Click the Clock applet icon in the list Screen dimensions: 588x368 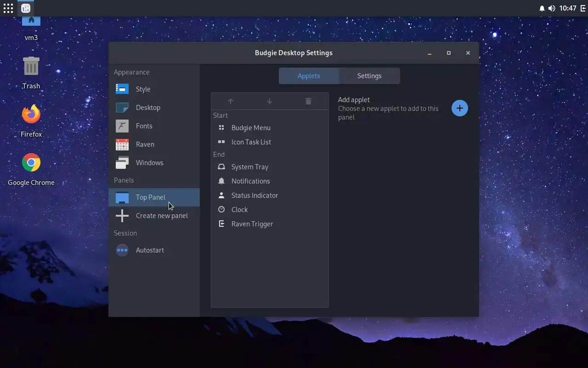pos(221,210)
